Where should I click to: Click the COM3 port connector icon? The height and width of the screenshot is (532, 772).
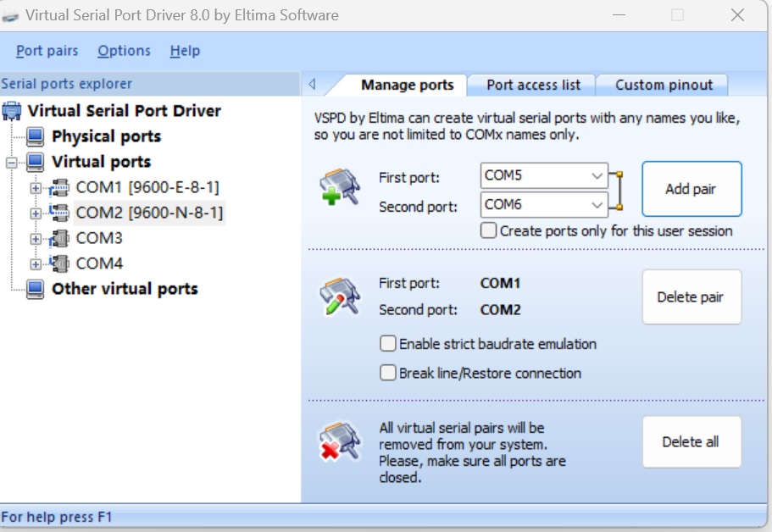tap(59, 239)
